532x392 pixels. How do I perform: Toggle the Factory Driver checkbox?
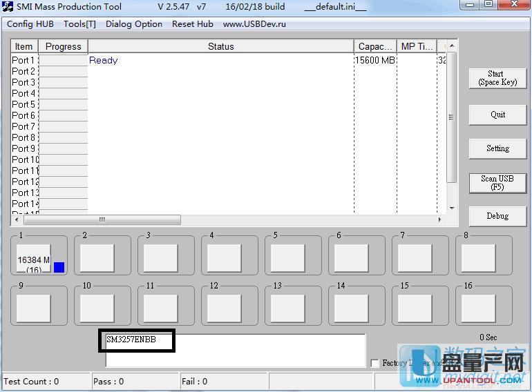coord(375,363)
